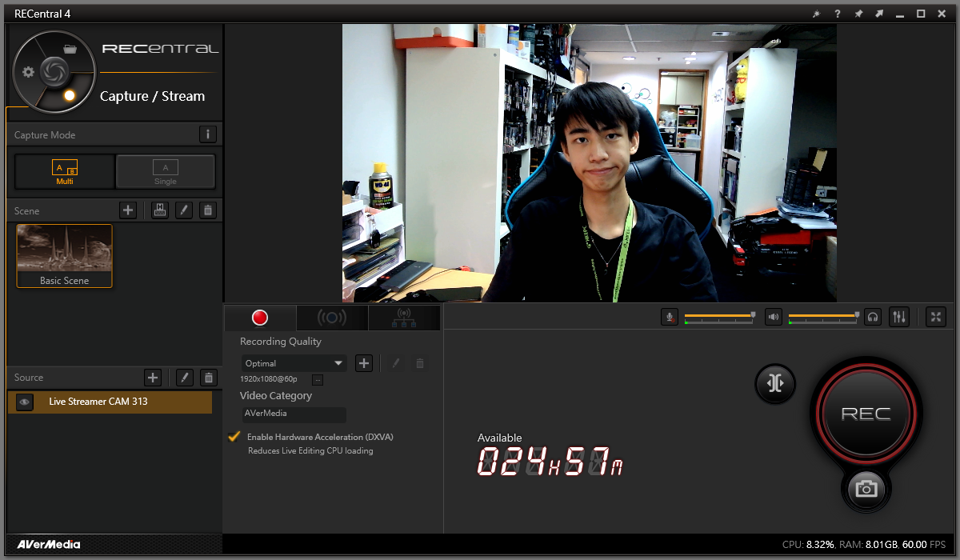Switch to the Multi-stream network tab
Image resolution: width=960 pixels, height=560 pixels.
(x=404, y=318)
